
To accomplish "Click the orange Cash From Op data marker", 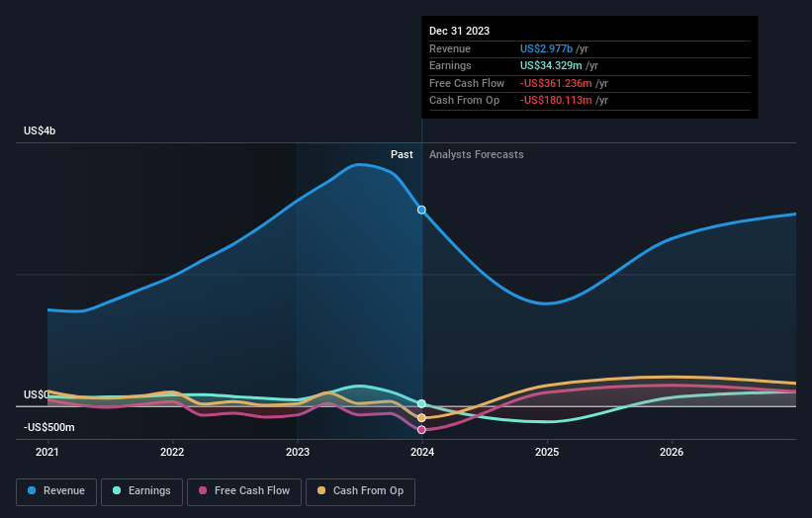I will [421, 417].
